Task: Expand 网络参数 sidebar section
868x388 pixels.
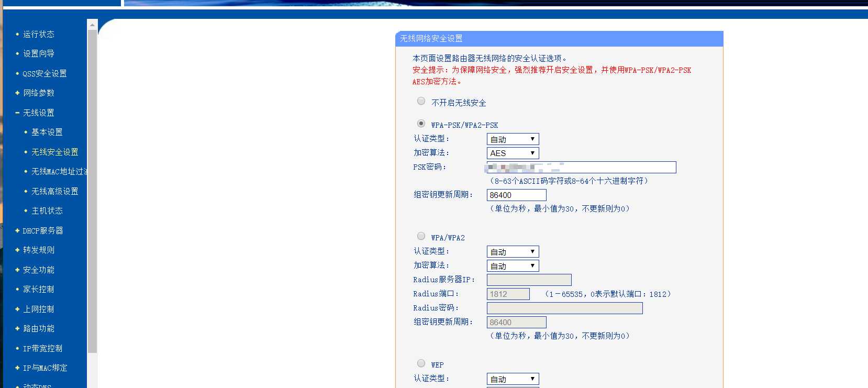Action: [x=39, y=93]
